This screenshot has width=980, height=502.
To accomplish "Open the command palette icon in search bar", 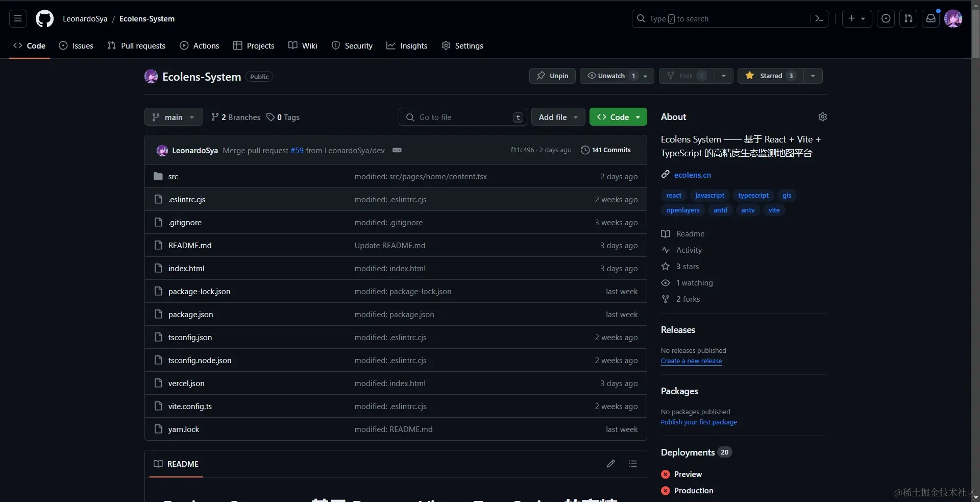I will [818, 18].
